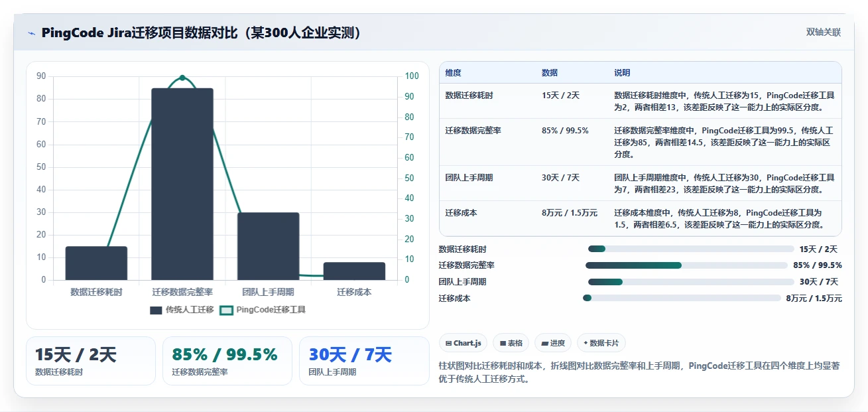Viewport: 868px width, 412px height.
Task: Toggle the PingCode迁移工具 legend swatch
Action: 226,310
